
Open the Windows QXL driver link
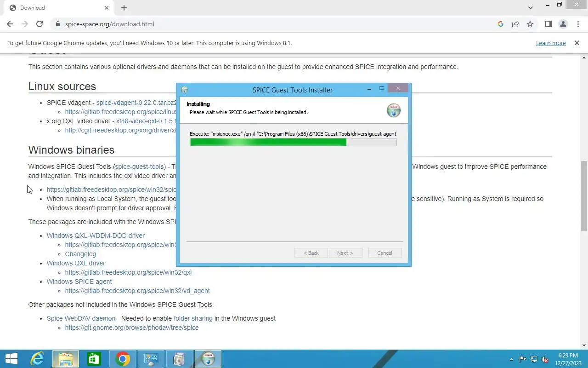[76, 263]
